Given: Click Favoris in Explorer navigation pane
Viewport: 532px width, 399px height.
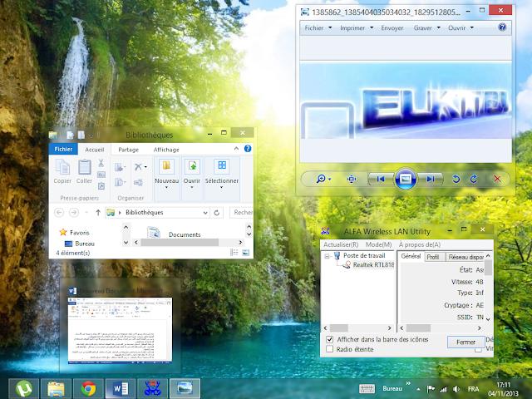Looking at the screenshot, I should click(x=80, y=233).
